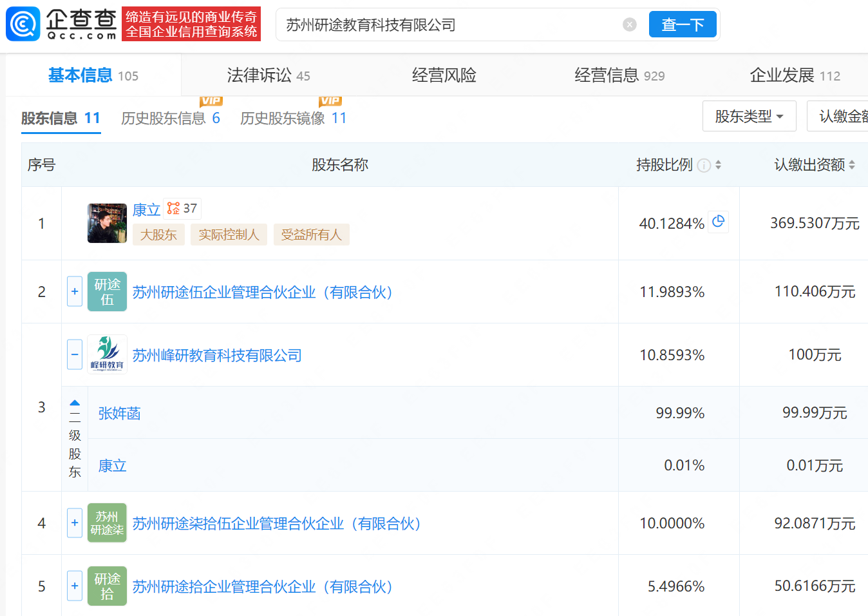Open the 历史股东信息 VIP tab

(x=171, y=118)
